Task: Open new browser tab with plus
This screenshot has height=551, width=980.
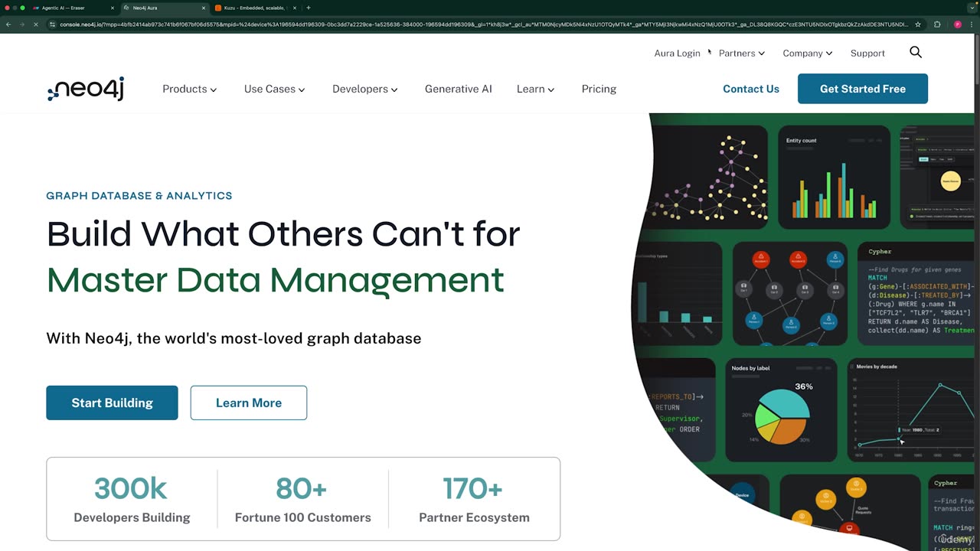Action: coord(309,8)
